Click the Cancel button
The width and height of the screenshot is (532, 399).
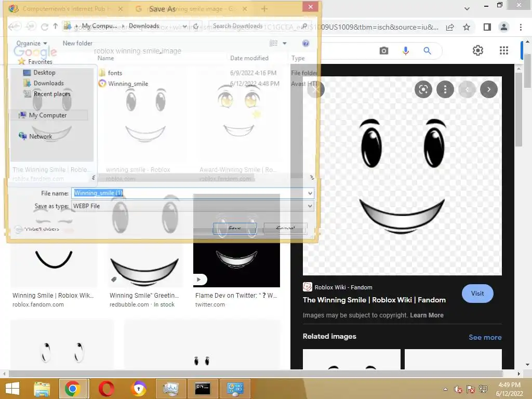[285, 228]
